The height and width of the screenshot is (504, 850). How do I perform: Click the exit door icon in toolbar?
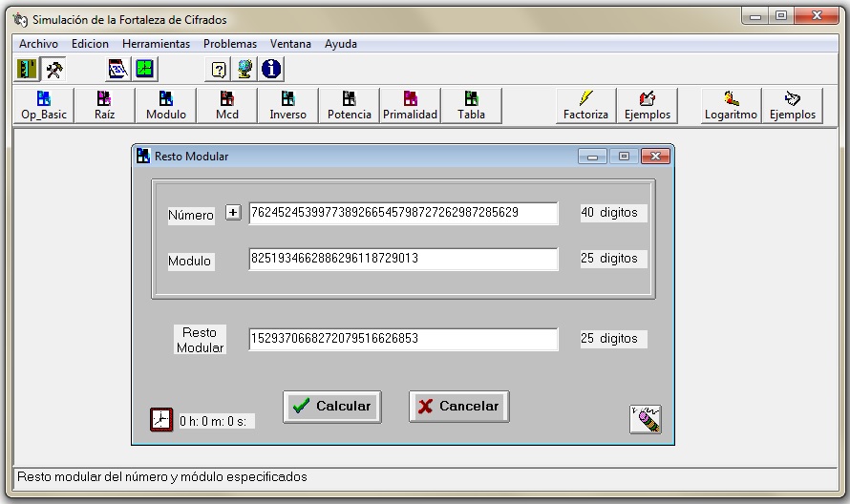(26, 69)
